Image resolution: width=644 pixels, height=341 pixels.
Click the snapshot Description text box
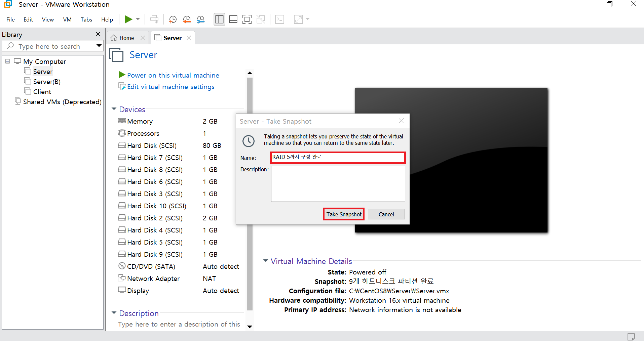tap(338, 184)
